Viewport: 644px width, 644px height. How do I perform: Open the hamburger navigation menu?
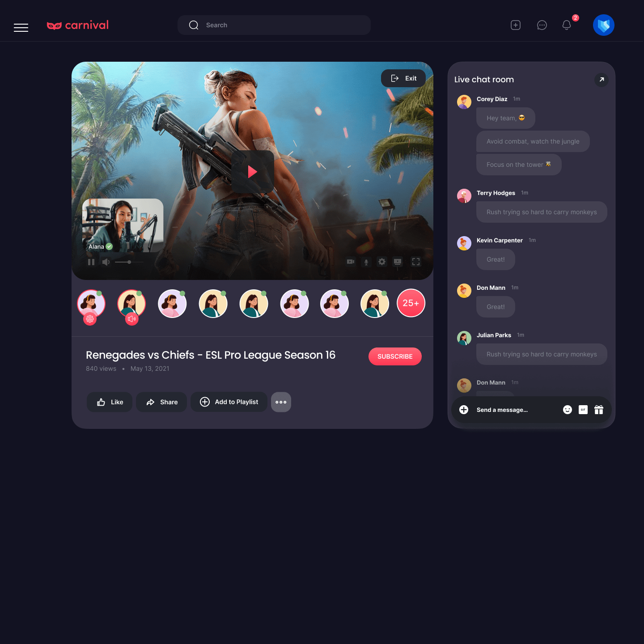tap(21, 27)
